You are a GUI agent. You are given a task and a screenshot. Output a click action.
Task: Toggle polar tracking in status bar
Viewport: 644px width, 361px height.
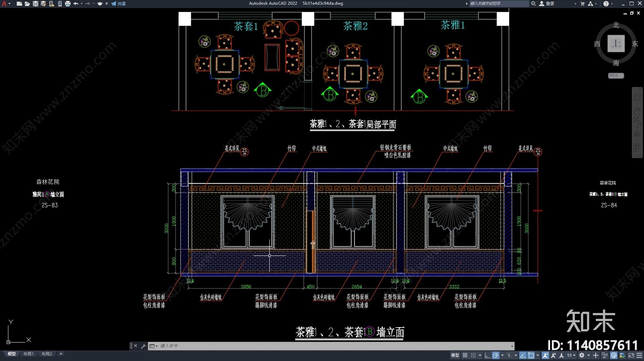click(495, 355)
